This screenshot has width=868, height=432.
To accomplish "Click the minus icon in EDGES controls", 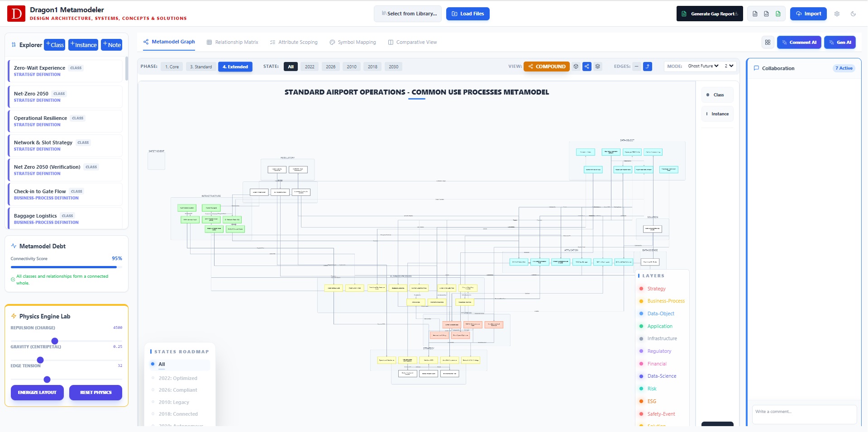I will (636, 66).
